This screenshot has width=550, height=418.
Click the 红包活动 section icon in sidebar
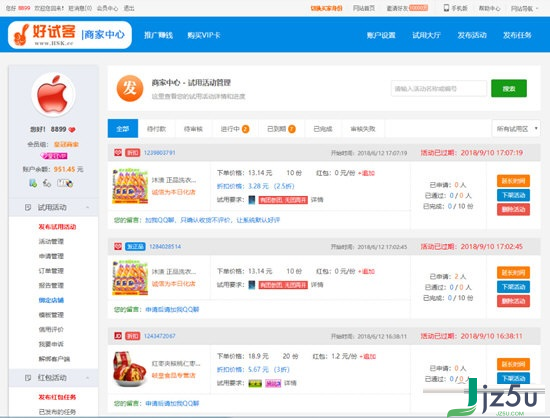tap(28, 378)
